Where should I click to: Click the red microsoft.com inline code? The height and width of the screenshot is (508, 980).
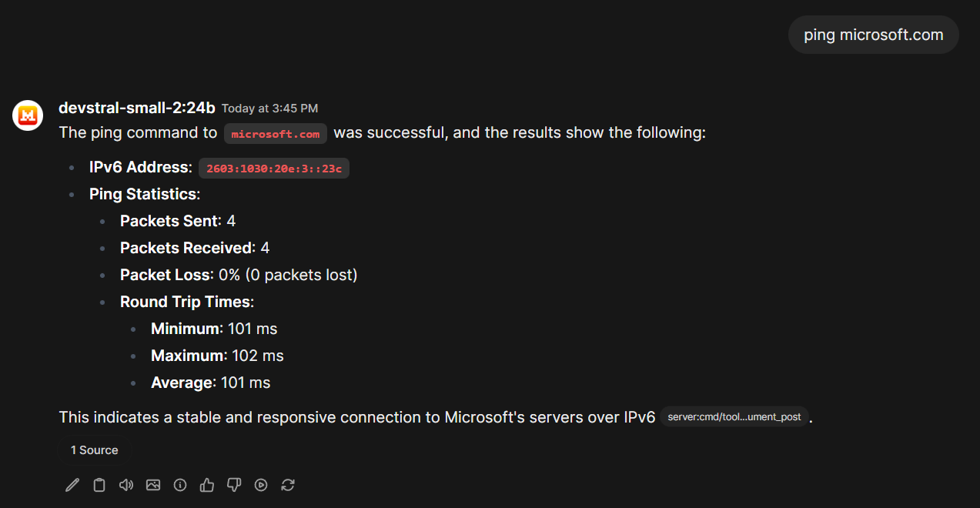276,134
